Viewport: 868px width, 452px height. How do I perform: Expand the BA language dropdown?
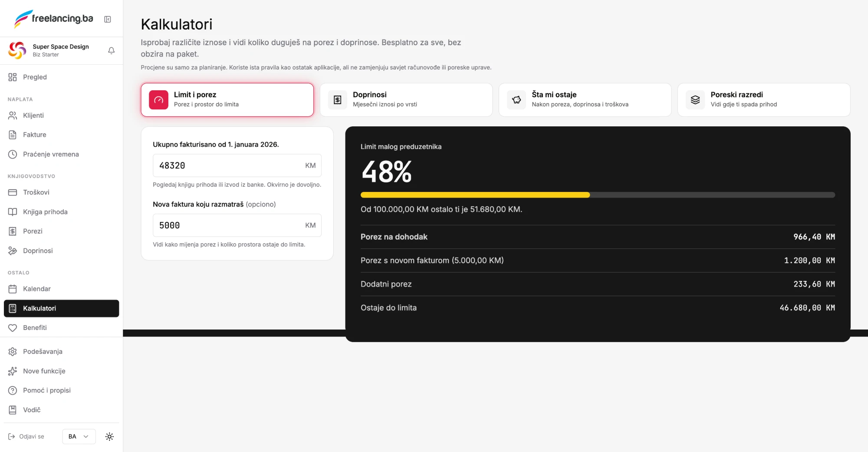(x=79, y=436)
